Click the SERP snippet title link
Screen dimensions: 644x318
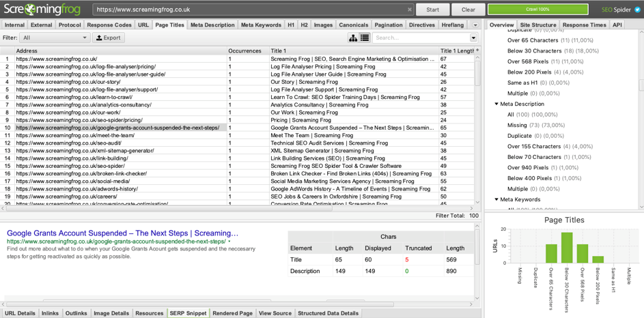point(122,233)
